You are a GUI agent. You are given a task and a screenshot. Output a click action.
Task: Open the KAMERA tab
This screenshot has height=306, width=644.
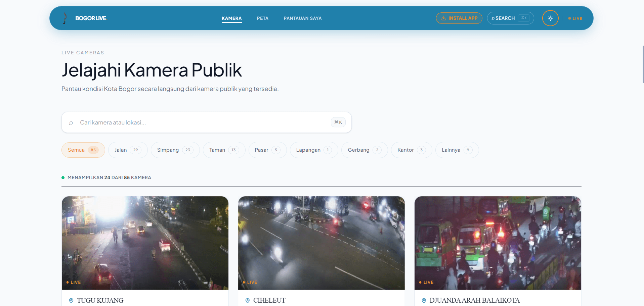coord(231,18)
